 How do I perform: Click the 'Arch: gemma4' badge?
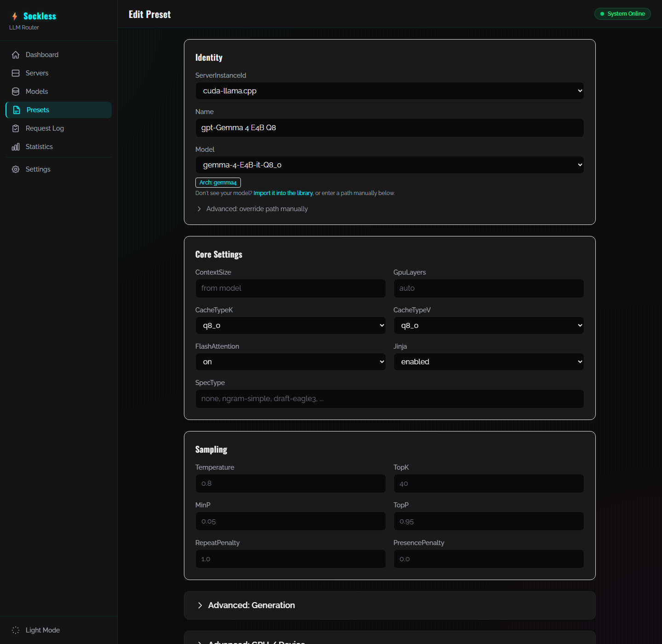click(218, 183)
